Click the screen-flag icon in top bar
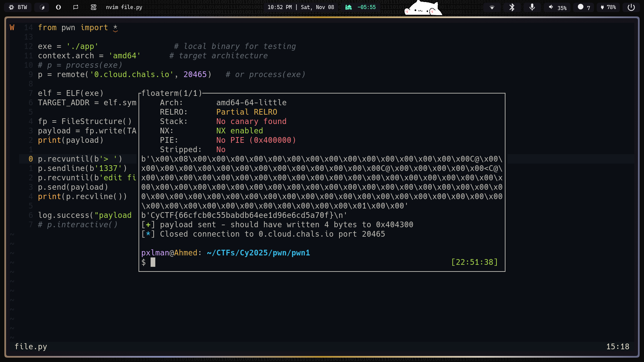Image resolution: width=644 pixels, height=362 pixels. [76, 7]
